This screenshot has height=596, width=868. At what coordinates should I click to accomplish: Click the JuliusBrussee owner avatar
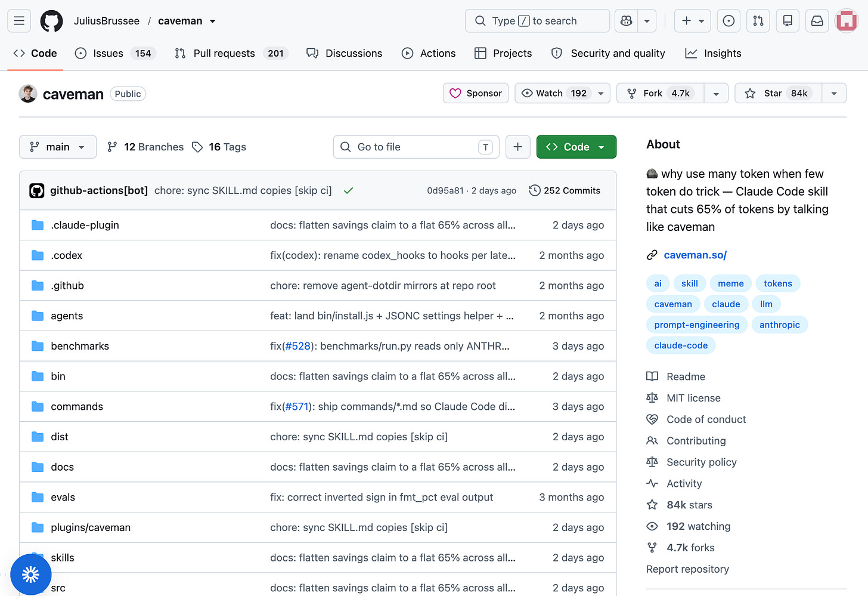(x=28, y=94)
